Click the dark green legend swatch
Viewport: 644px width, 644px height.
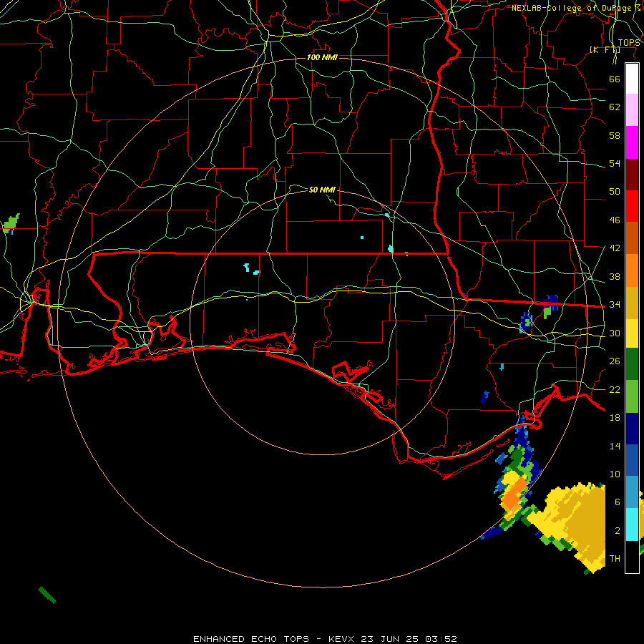(x=632, y=364)
